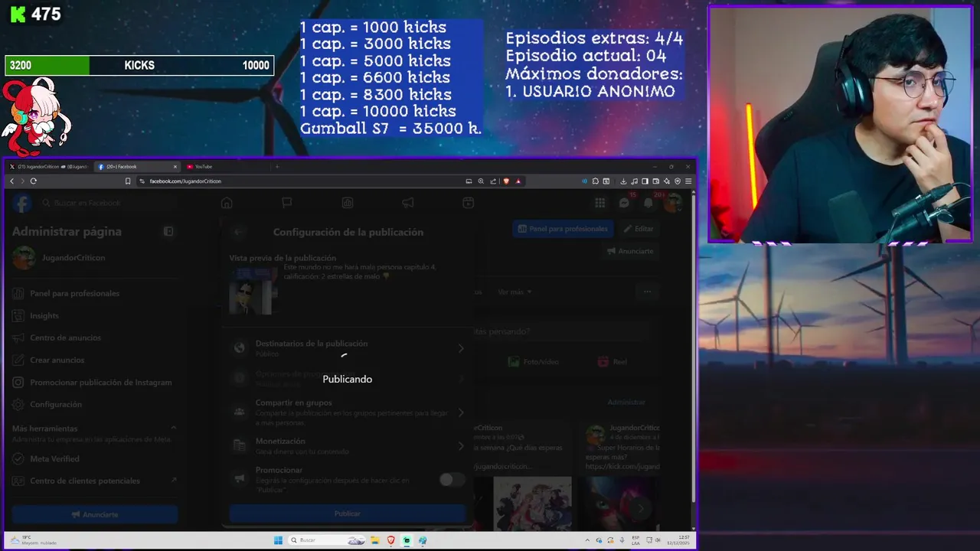Click the Editar button
The height and width of the screenshot is (551, 980).
pos(639,228)
